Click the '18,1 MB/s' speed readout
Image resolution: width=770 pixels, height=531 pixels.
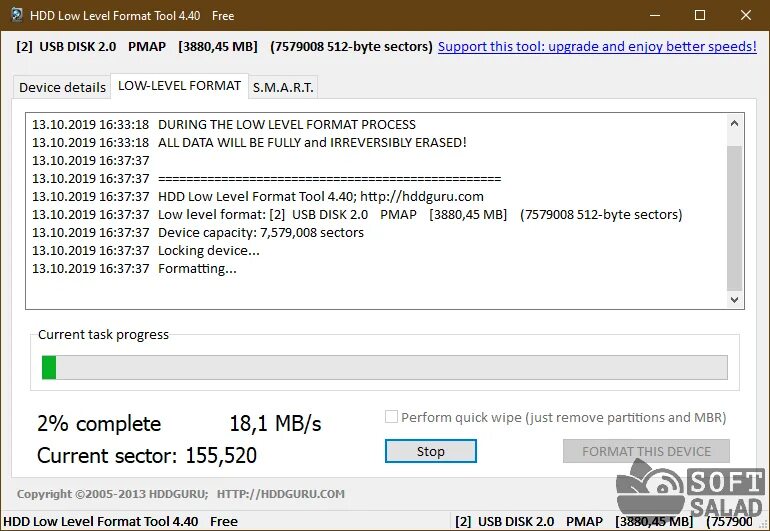(x=275, y=423)
